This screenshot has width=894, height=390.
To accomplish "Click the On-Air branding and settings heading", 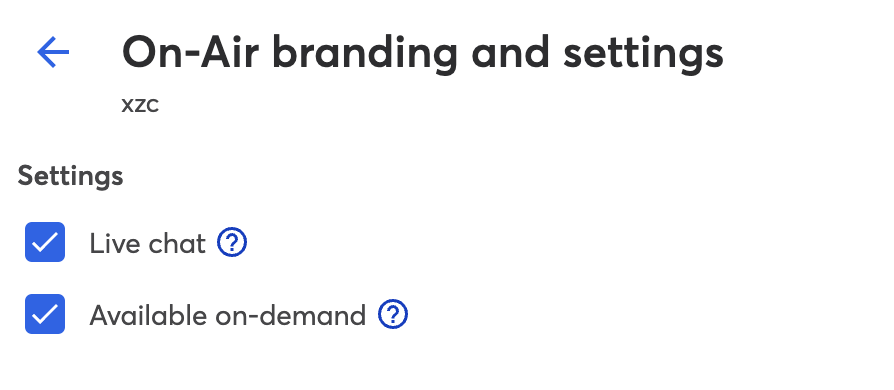I will point(422,52).
